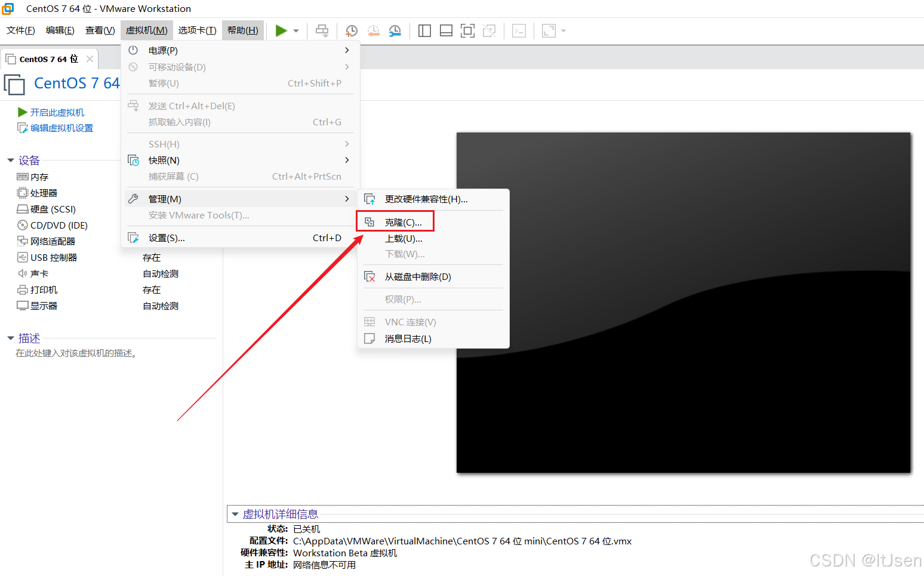Click the Workstation Beta 虚拟机 compatibility value

(345, 553)
